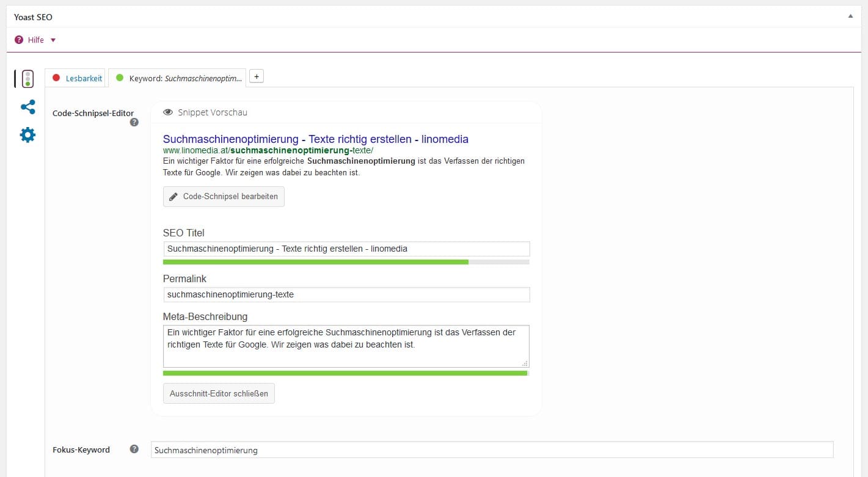The image size is (868, 477).
Task: Open the social share settings icon
Action: [x=27, y=107]
